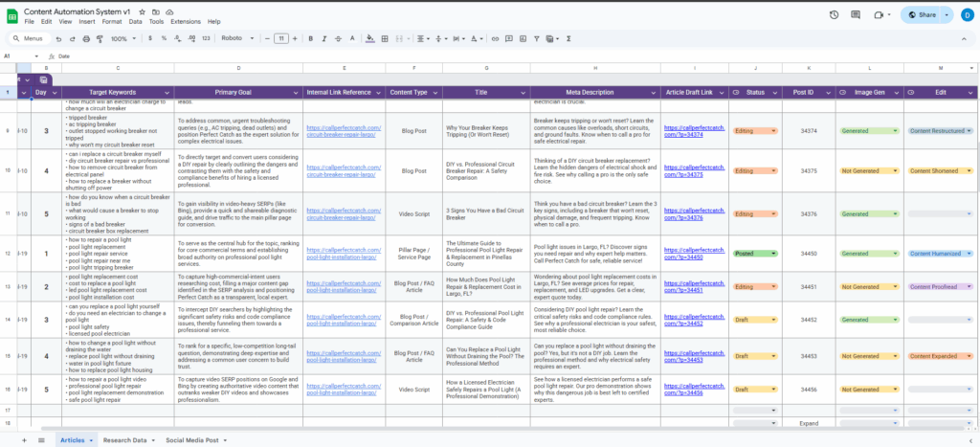The width and height of the screenshot is (980, 447).
Task: Star the document title
Action: [x=143, y=11]
